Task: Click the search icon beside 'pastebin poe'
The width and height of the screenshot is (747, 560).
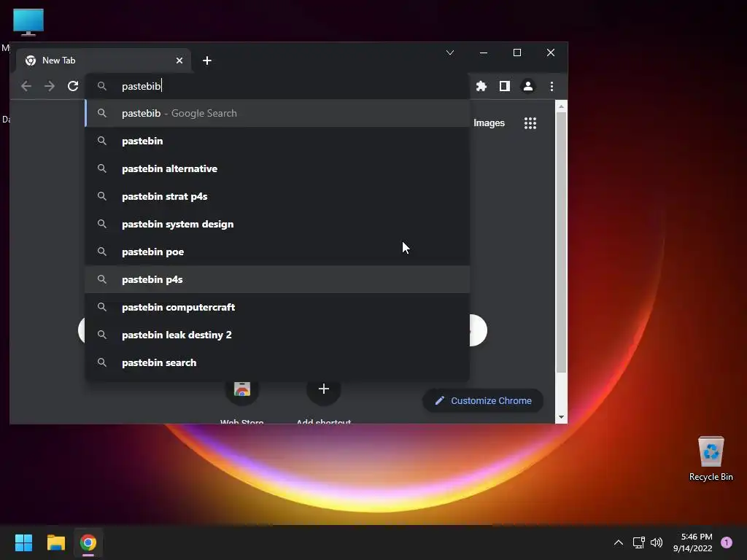Action: (x=102, y=252)
